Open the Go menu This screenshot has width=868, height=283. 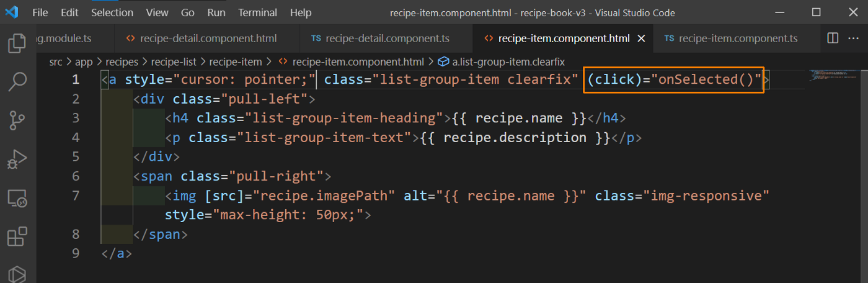pyautogui.click(x=188, y=12)
